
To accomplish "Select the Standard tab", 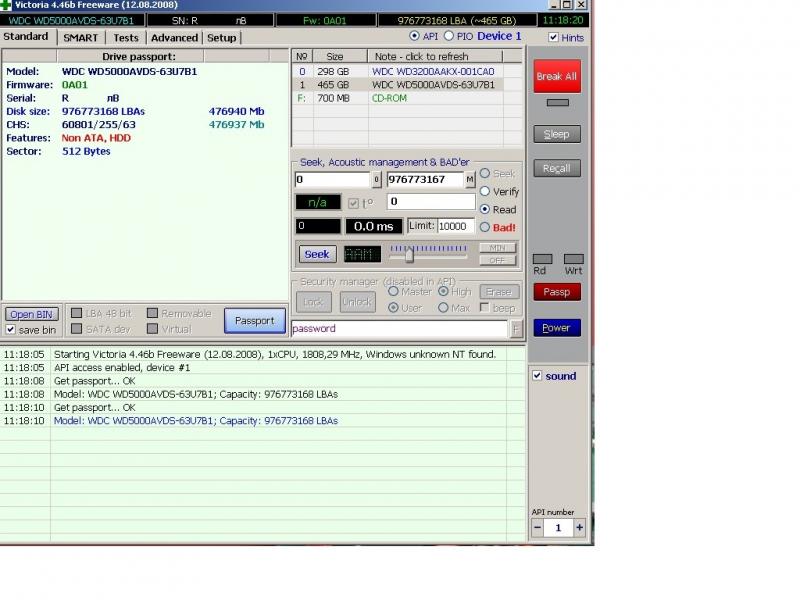I will [x=26, y=37].
